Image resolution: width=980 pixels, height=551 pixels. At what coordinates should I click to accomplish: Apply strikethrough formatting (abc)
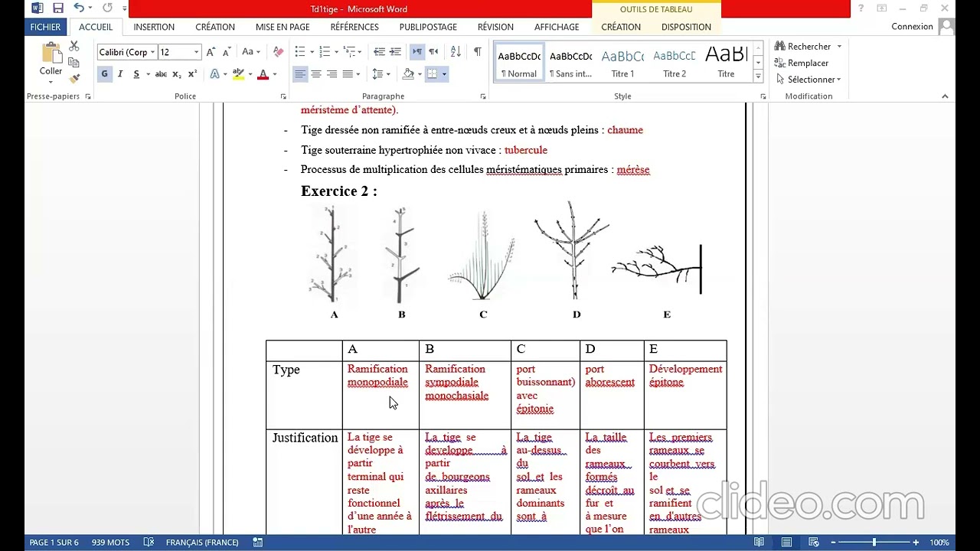[161, 74]
